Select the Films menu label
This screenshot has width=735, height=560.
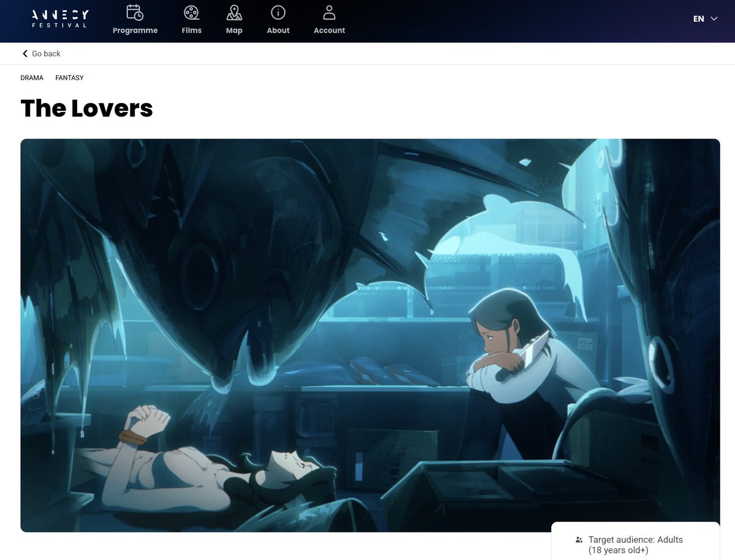pyautogui.click(x=192, y=31)
